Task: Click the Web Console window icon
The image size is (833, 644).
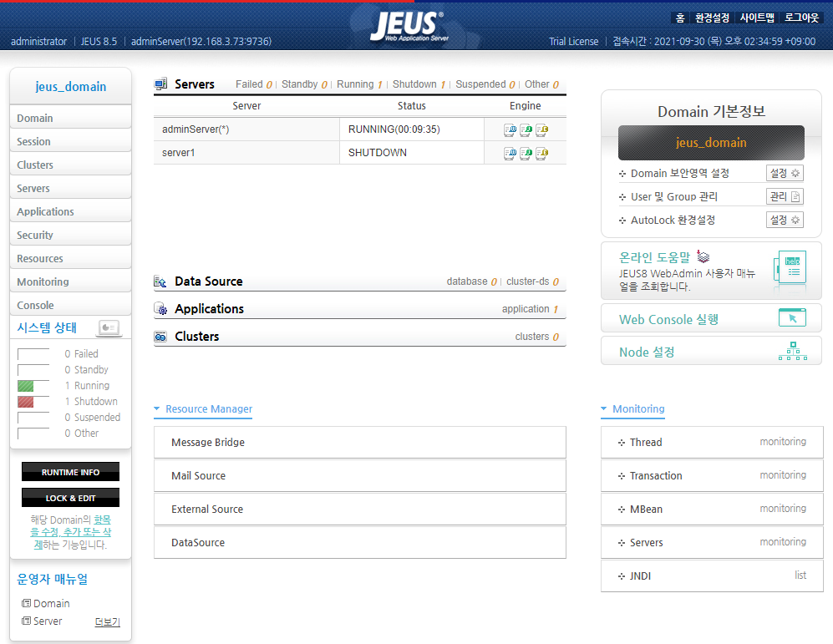Action: tap(792, 317)
